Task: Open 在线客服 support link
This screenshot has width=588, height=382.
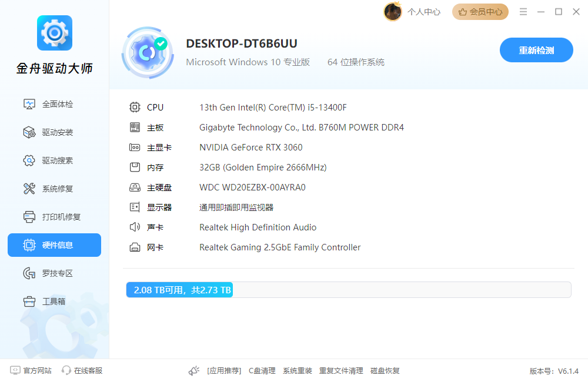Action: 82,370
